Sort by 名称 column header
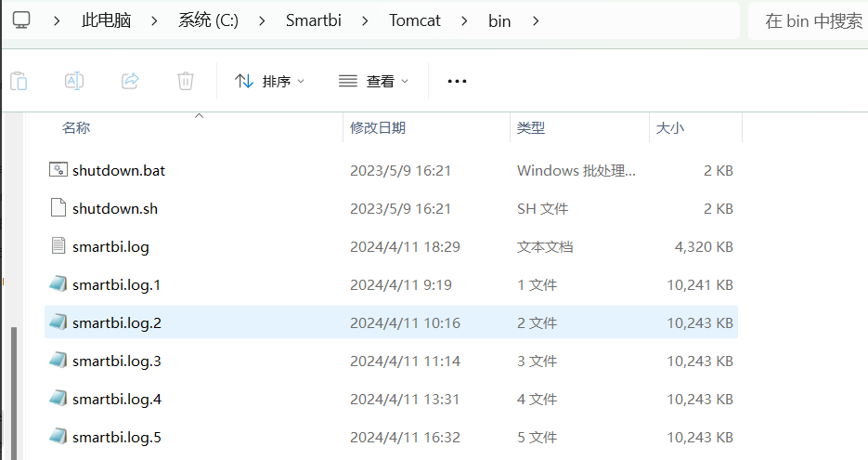 76,127
